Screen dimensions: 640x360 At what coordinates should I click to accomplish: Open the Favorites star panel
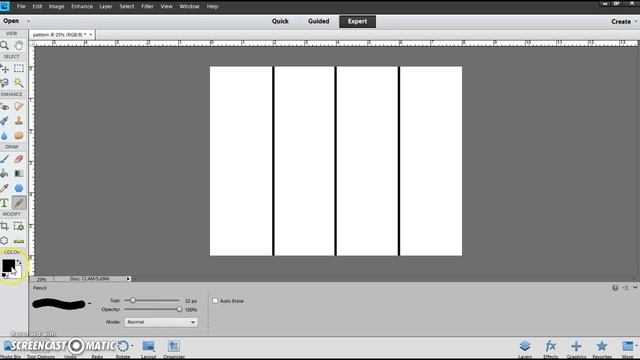(602, 348)
